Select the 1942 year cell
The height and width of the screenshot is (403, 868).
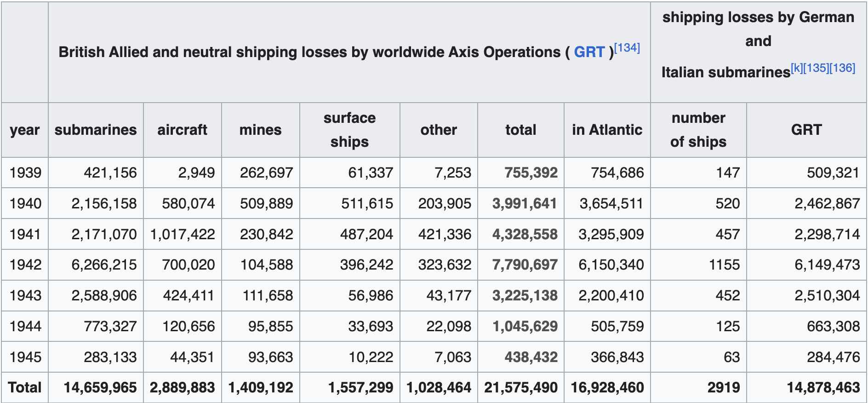(25, 265)
